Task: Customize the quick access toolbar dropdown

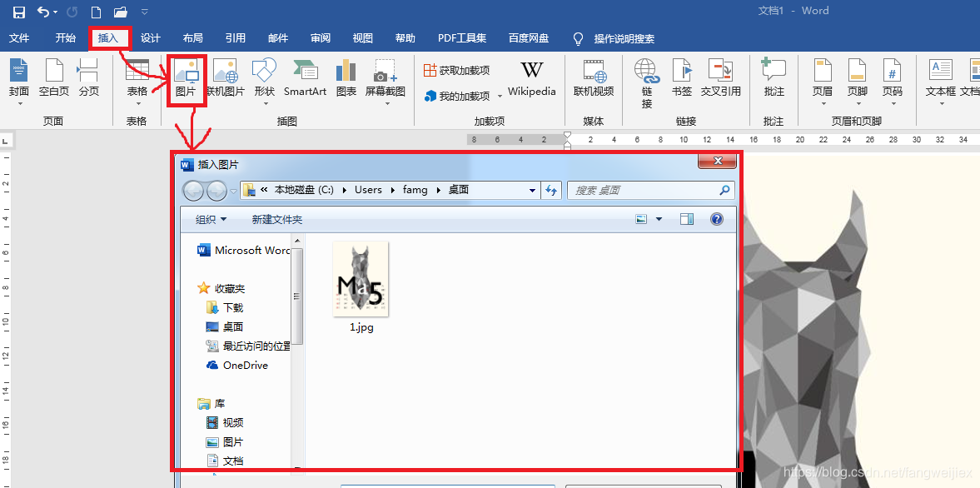Action: click(x=144, y=12)
